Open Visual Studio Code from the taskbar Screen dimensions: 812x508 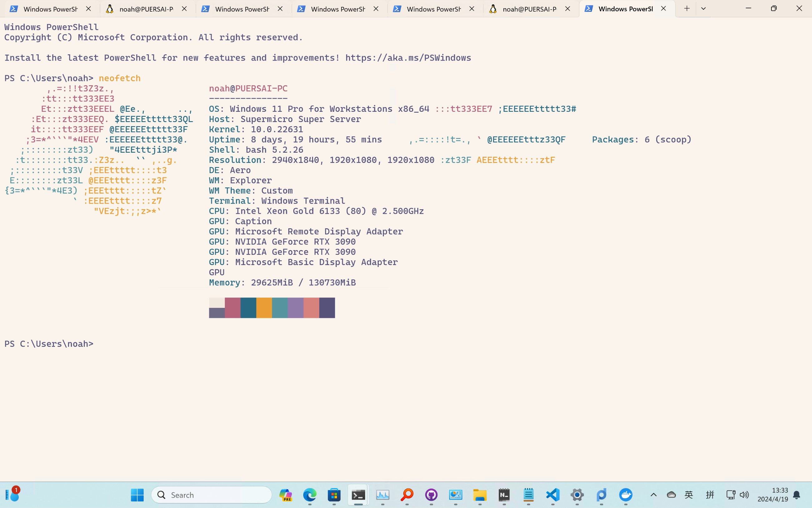point(553,495)
